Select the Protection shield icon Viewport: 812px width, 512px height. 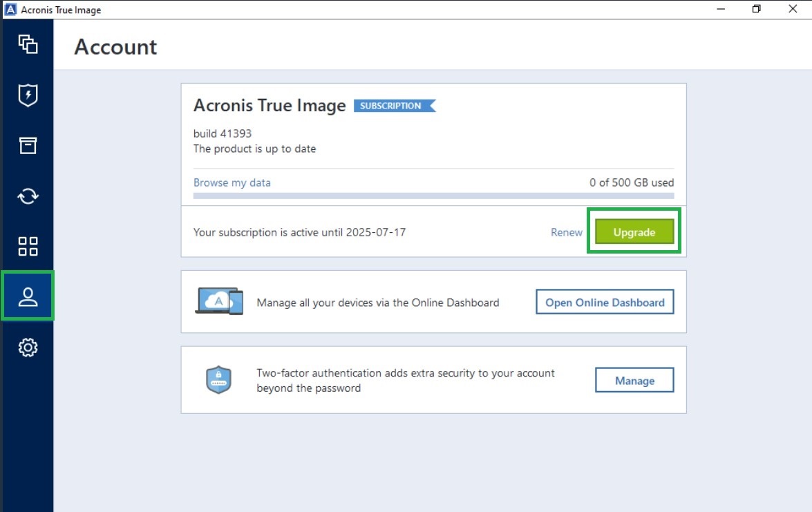click(x=28, y=95)
